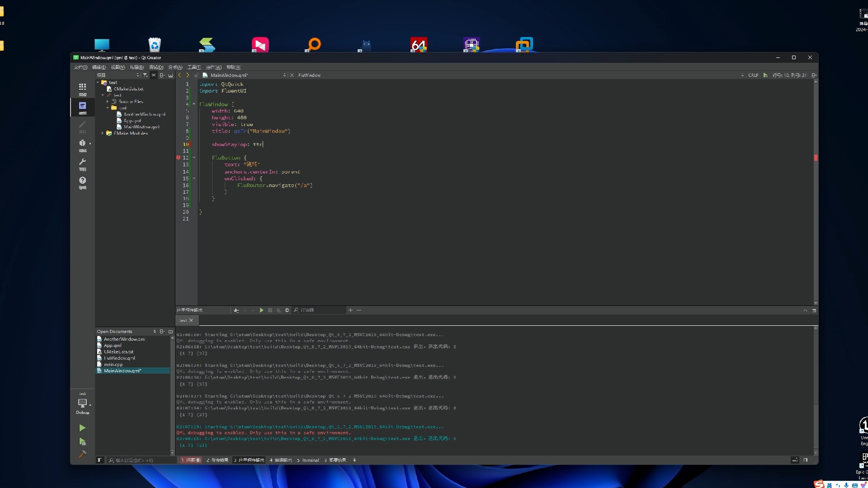
Task: Toggle the left sidebar visibility button
Action: [x=100, y=460]
